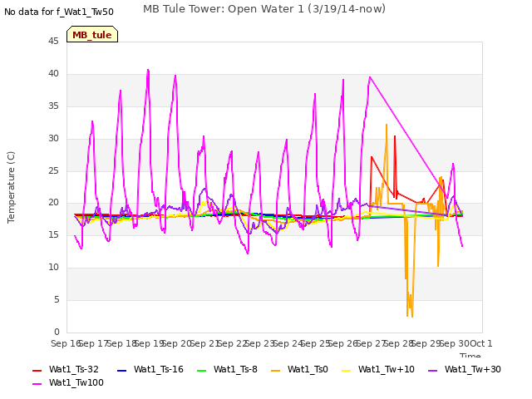Viewport: 532px width, 399px height.
Task: Click the MB_tule label box
Action: (92, 34)
